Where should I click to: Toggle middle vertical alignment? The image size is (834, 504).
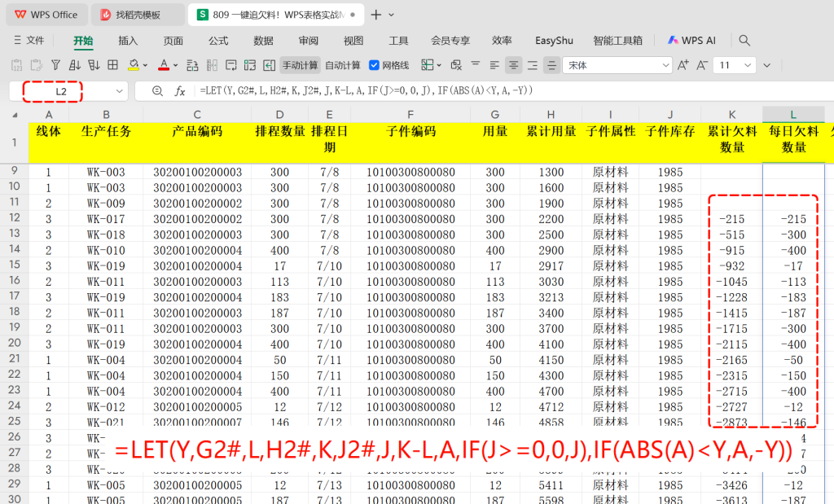[551, 65]
